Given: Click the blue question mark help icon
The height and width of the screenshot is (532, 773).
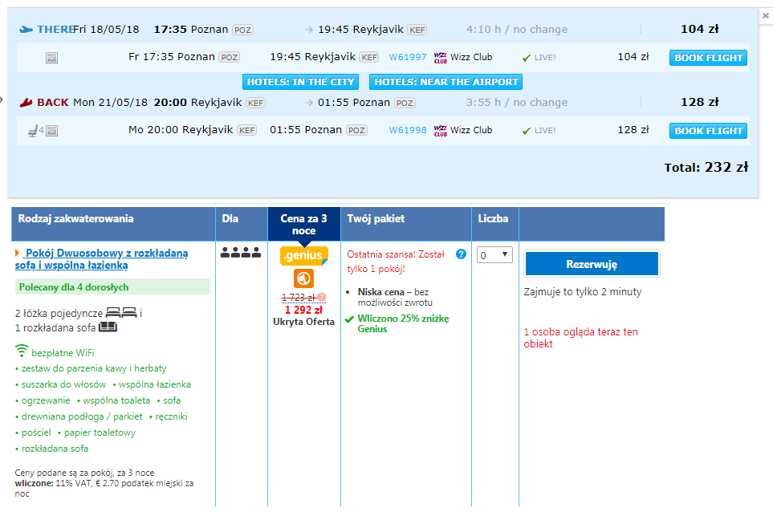Looking at the screenshot, I should click(x=461, y=254).
